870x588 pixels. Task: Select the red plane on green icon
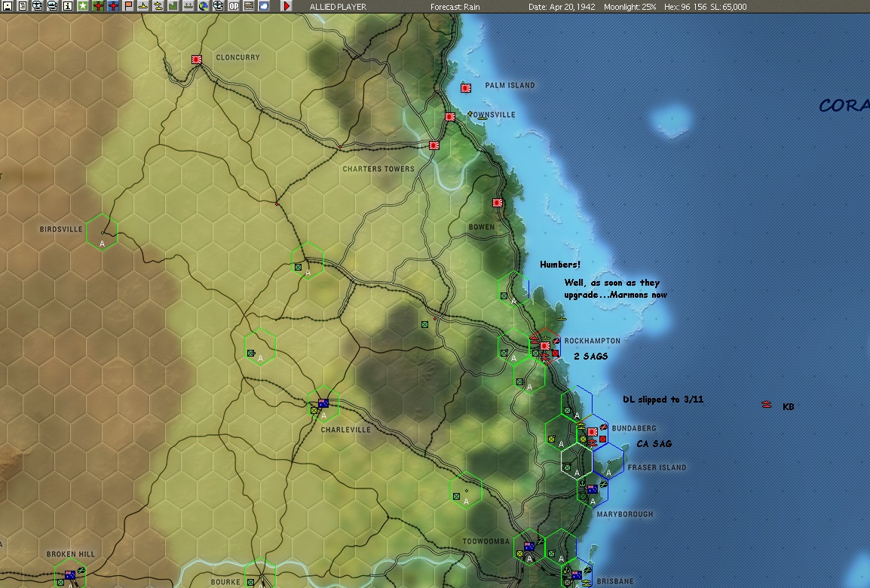tap(98, 6)
